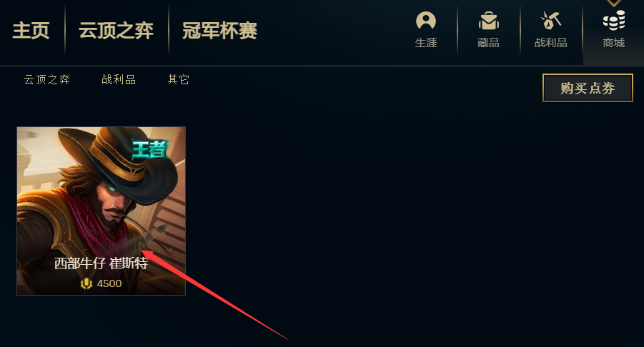
Task: Click the 商城 text label
Action: click(613, 43)
